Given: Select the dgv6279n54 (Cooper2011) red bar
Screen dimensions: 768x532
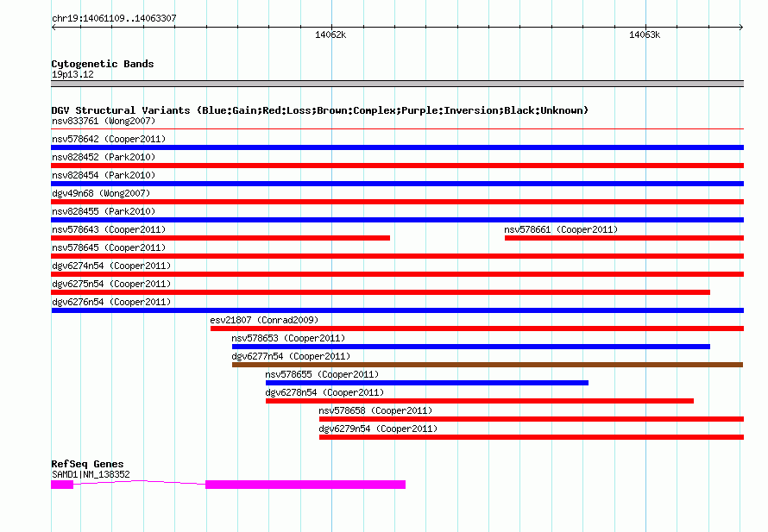Looking at the screenshot, I should (532, 437).
